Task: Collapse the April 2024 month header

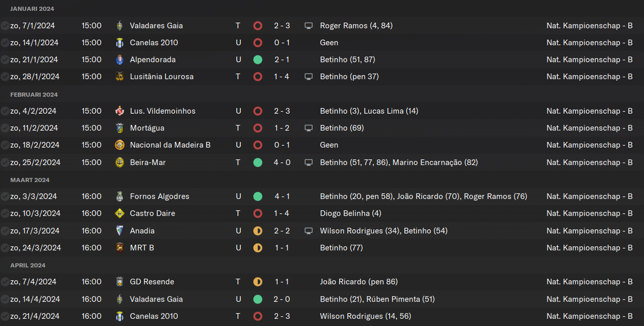Action: [x=28, y=265]
